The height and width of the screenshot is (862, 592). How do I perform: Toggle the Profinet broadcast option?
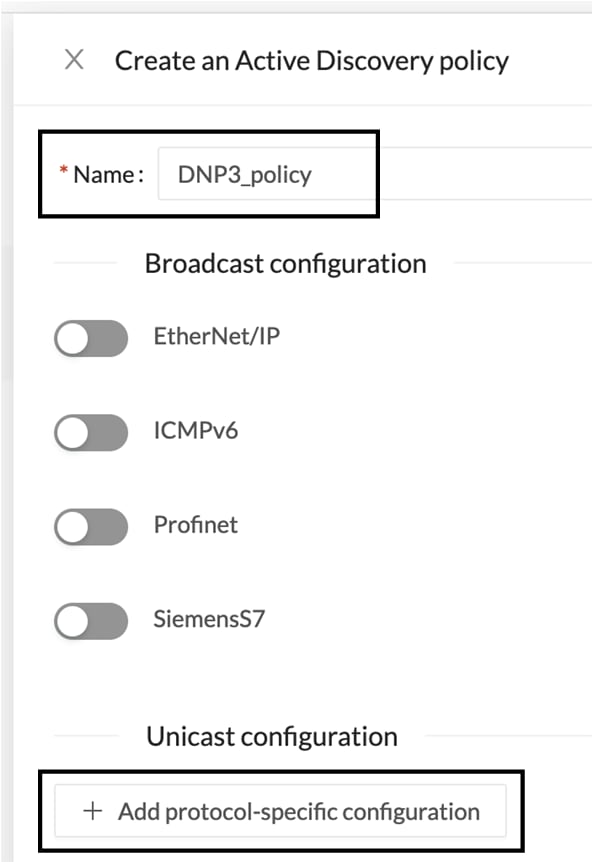pos(91,527)
